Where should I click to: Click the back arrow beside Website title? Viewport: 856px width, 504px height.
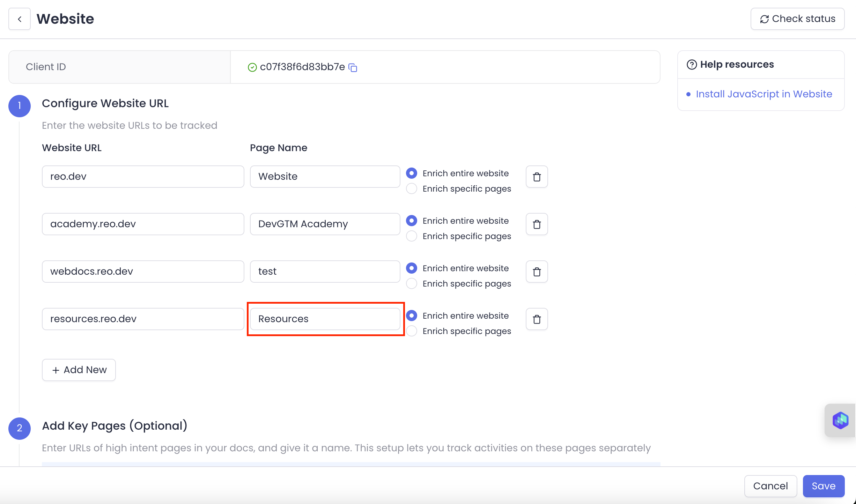[x=20, y=19]
